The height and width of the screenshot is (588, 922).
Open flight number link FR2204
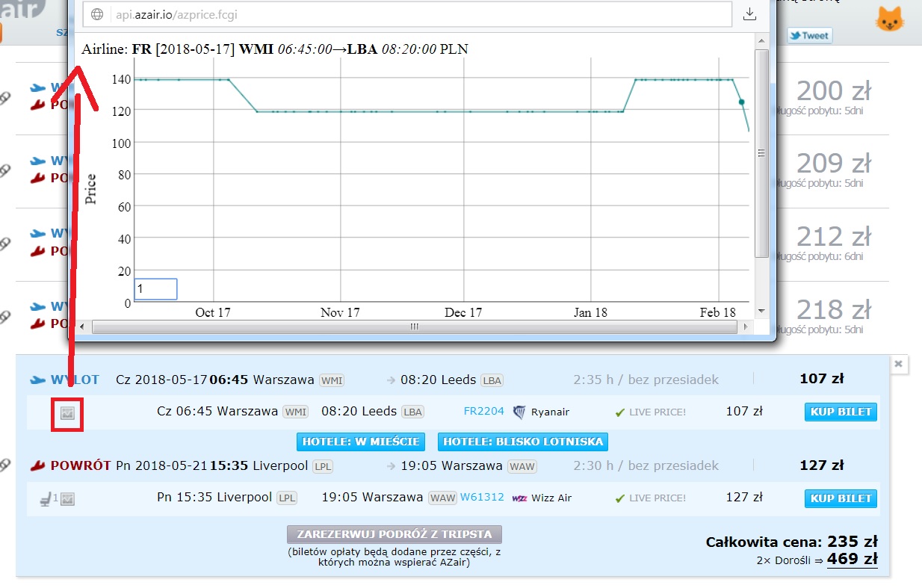[x=484, y=412]
